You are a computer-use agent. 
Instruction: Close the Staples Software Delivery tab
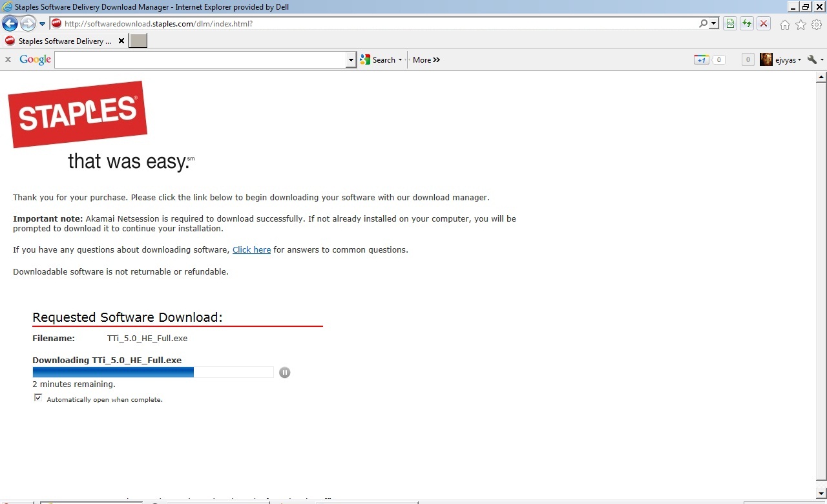pyautogui.click(x=122, y=41)
